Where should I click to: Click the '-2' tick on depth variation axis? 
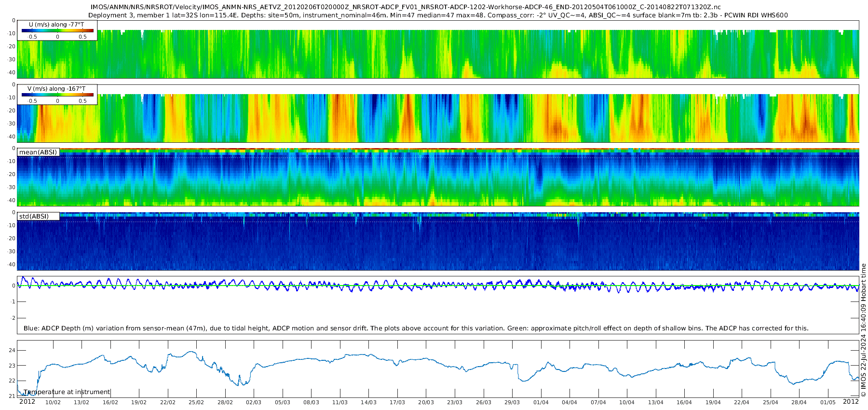(x=13, y=318)
